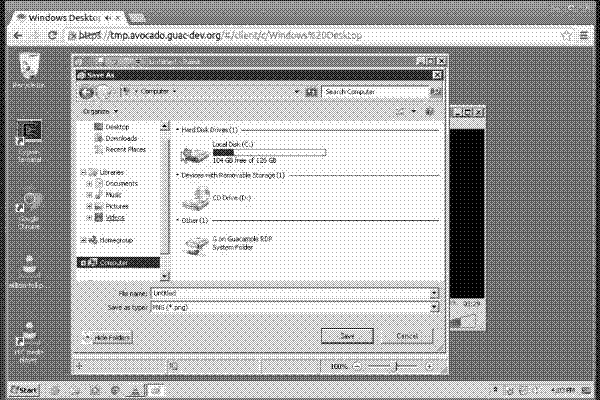Open the File name dropdown arrow

[x=434, y=294]
